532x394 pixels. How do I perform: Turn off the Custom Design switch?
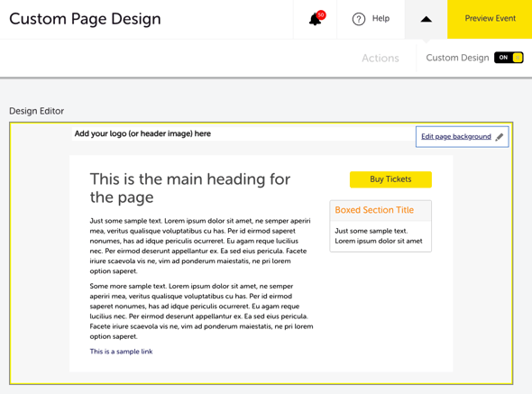[509, 58]
